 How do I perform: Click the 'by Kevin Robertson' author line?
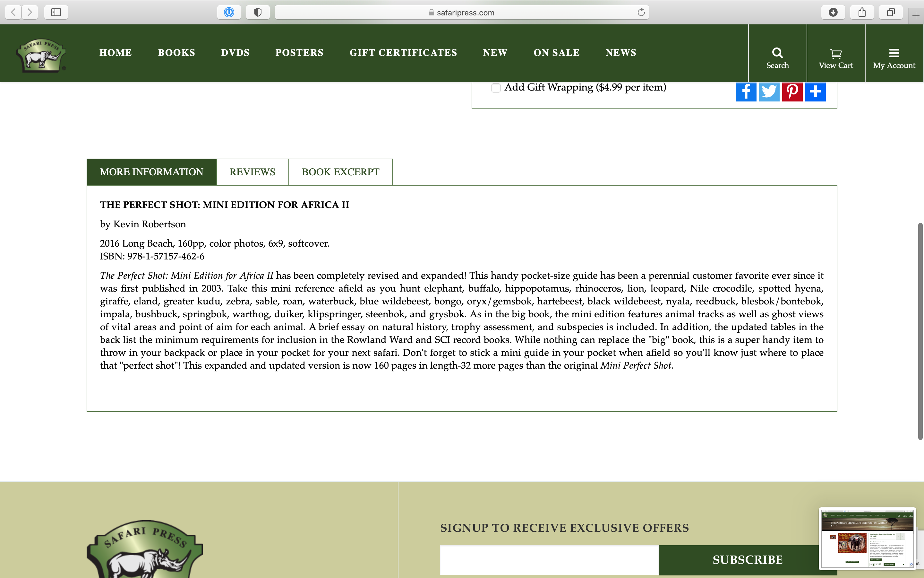coord(143,224)
